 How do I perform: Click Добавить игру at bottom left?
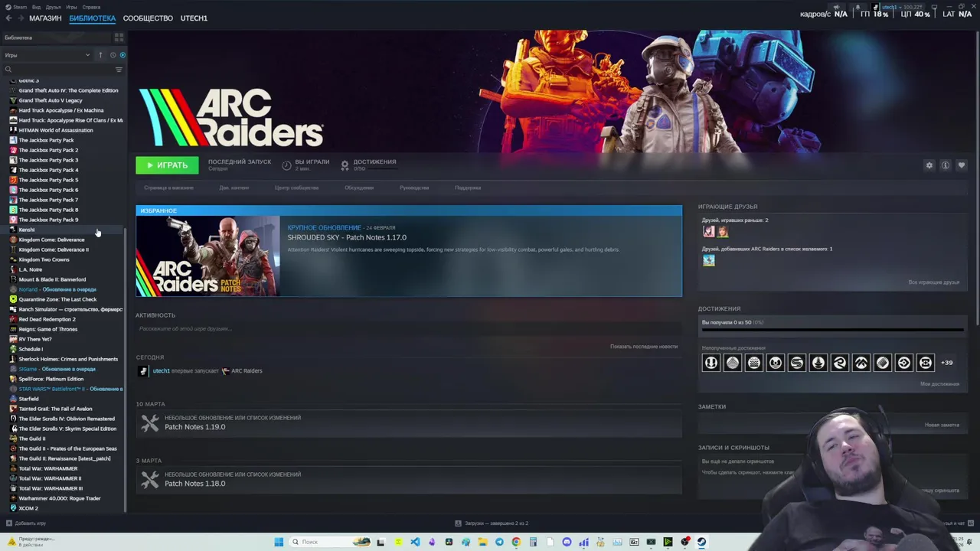26,523
